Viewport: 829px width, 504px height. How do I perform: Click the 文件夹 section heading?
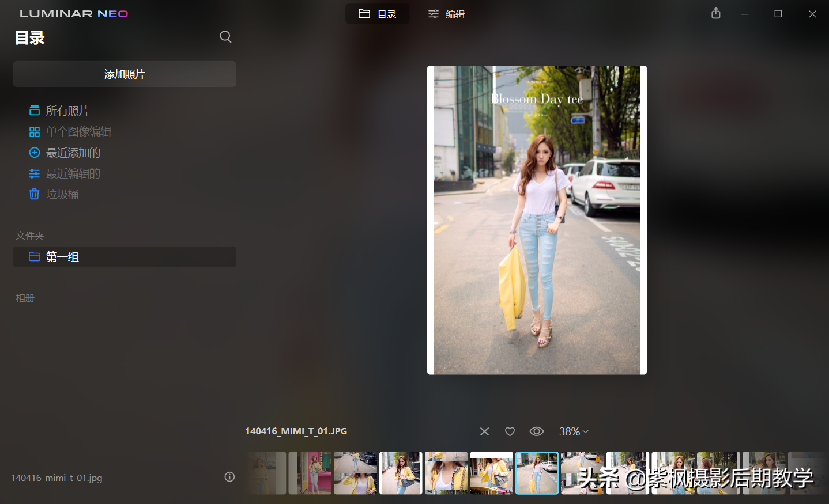coord(30,236)
